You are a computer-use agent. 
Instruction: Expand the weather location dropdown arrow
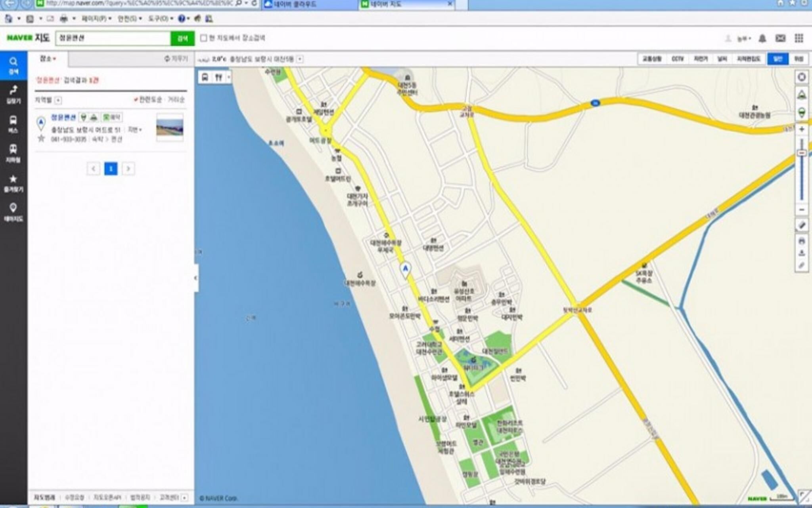point(300,59)
